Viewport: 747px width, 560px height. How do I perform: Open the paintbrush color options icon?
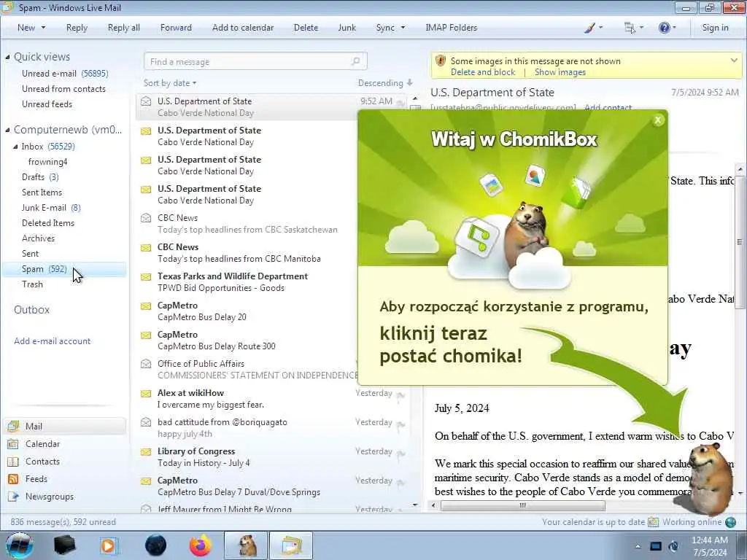[x=589, y=28]
